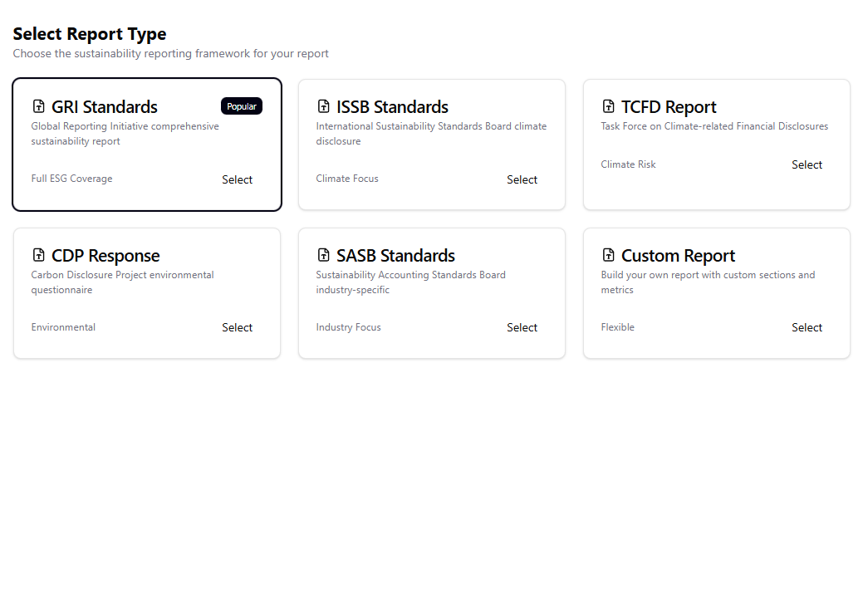Select the Custom Report using its Select button
This screenshot has height=608, width=868.
(807, 327)
